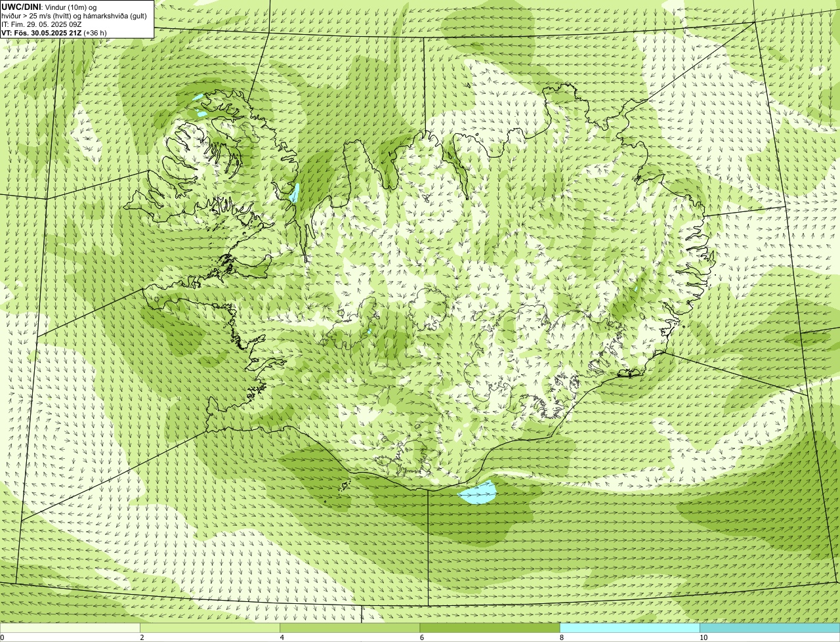Viewport: 840px width, 642px height.
Task: Click the 'UWC/DINI: Vindur (10m) og' title line
Action: point(49,7)
